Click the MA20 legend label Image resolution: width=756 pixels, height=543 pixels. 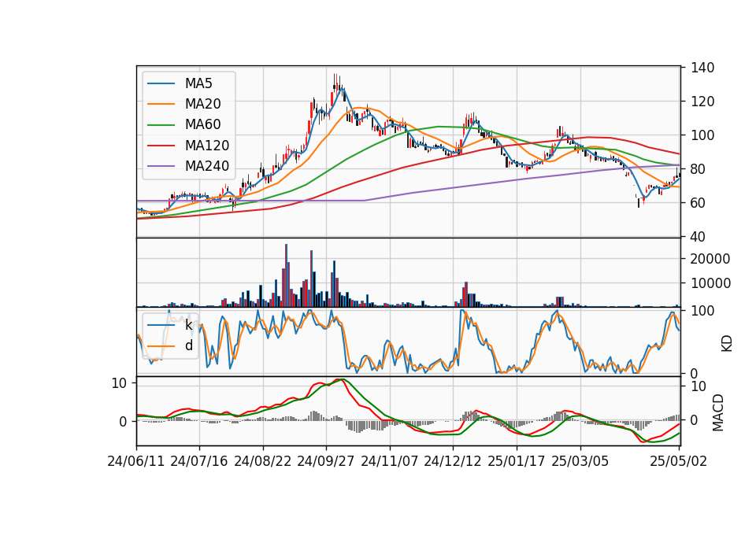click(x=202, y=104)
